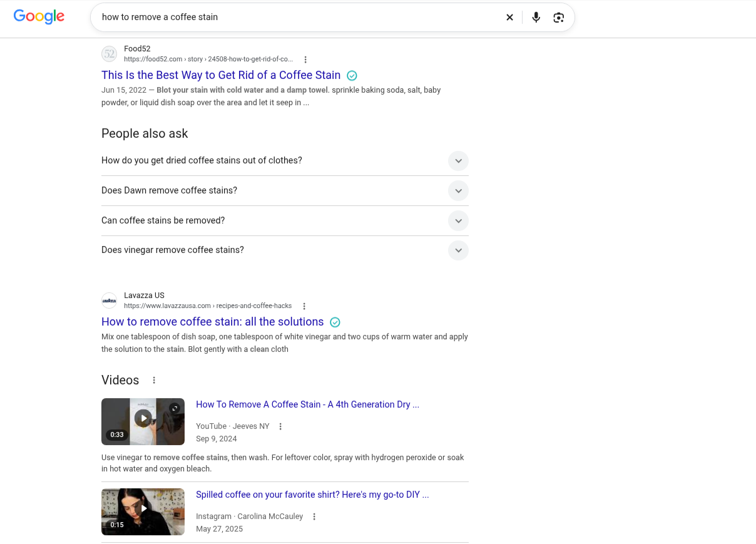
Task: Click Lavazza snippet 'Mix one tablespoon of dish soap'
Action: pyautogui.click(x=285, y=343)
